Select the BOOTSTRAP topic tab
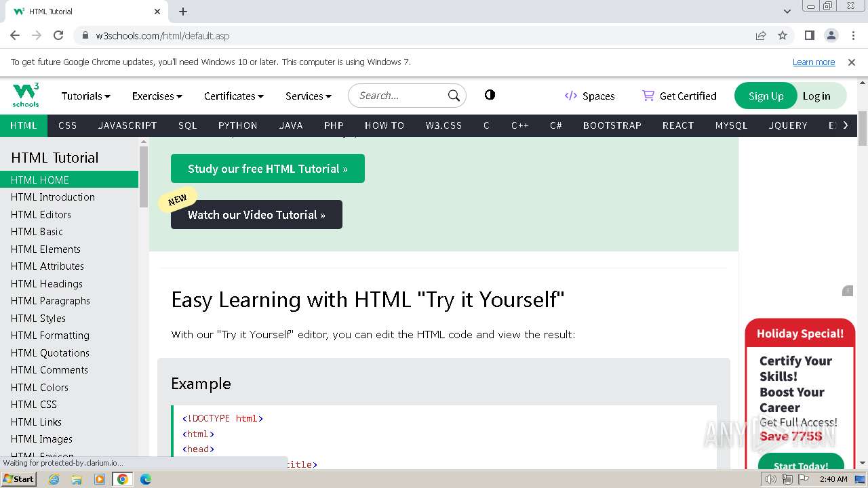This screenshot has width=868, height=488. point(612,125)
